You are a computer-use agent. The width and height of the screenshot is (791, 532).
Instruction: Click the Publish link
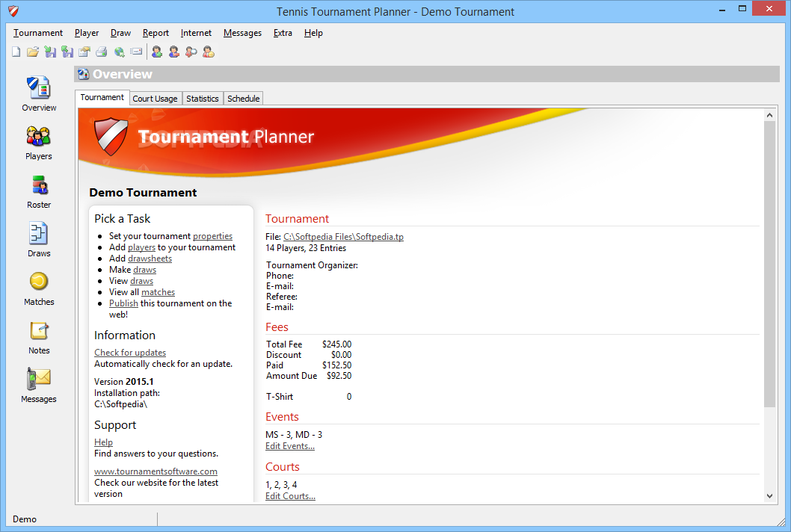pyautogui.click(x=123, y=303)
